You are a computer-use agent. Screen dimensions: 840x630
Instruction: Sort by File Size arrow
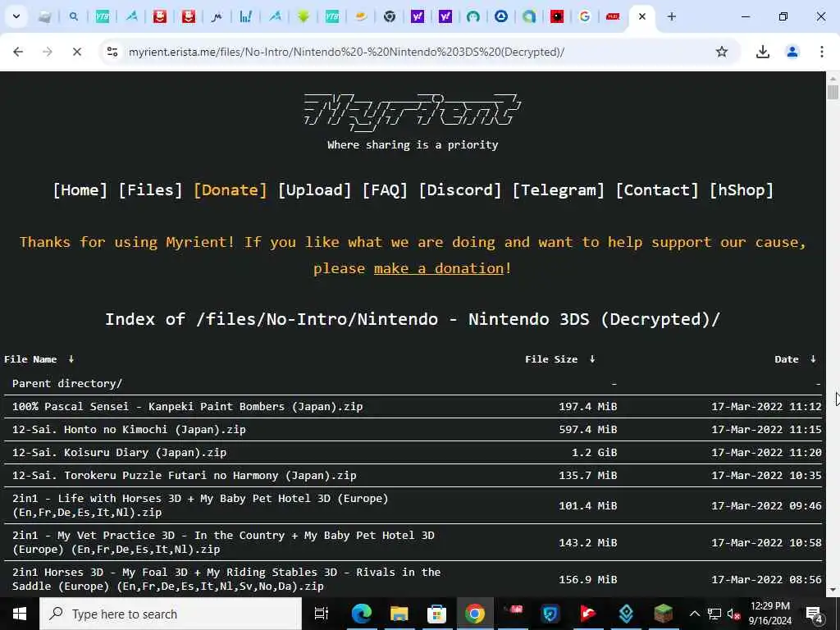[592, 359]
